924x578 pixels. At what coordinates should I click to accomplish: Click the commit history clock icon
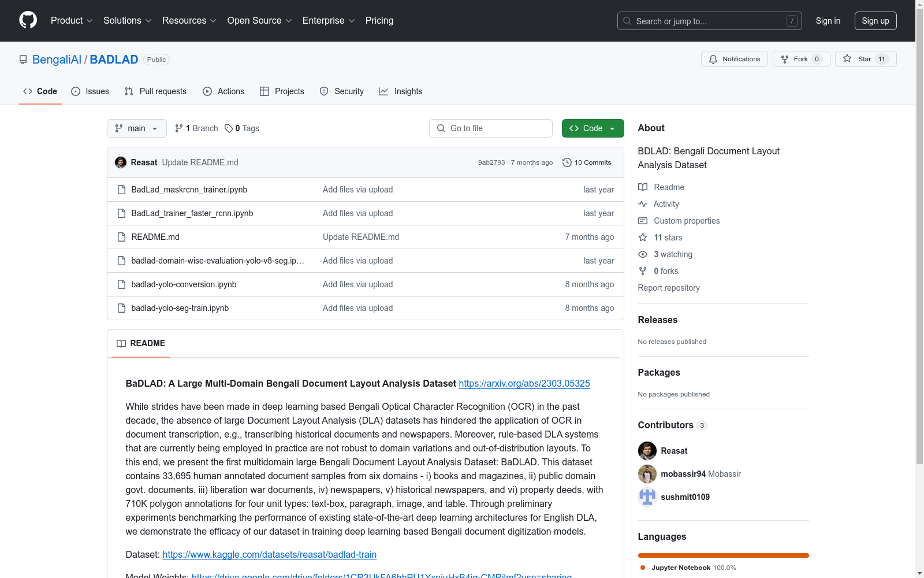(567, 162)
